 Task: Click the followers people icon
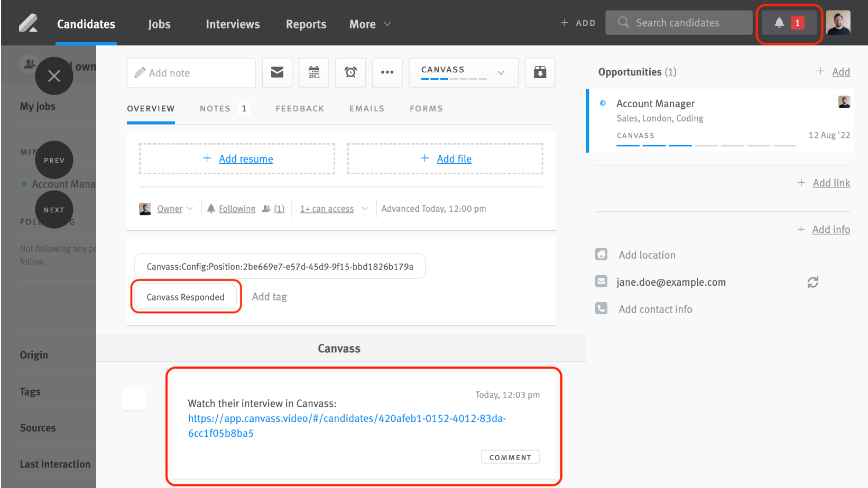pos(266,209)
